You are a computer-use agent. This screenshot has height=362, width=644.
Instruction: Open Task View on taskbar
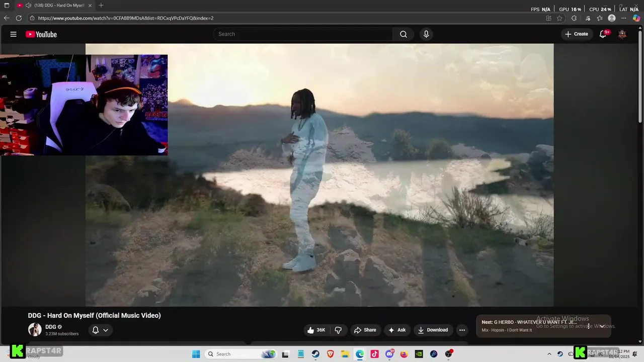click(285, 354)
